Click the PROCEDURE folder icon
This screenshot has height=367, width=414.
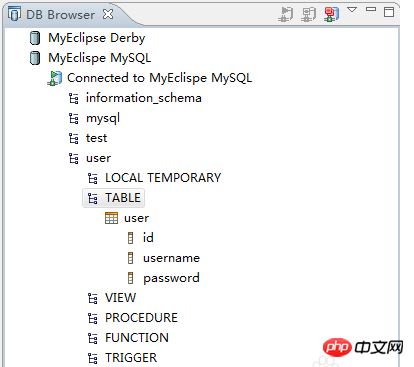[x=93, y=318]
